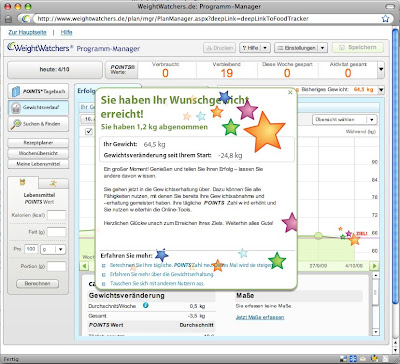Click info icon next to Durchschnitt/Woche
This screenshot has height=364, width=400.
tap(146, 305)
